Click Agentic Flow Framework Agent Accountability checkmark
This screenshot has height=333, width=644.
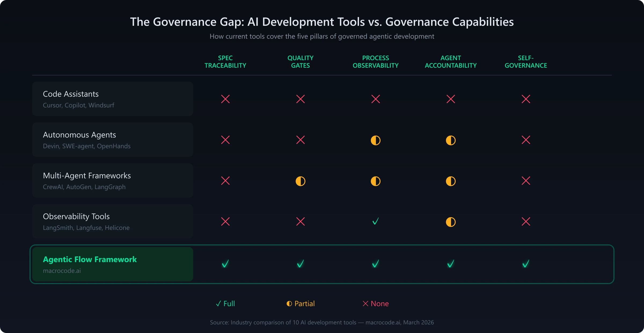click(x=451, y=264)
